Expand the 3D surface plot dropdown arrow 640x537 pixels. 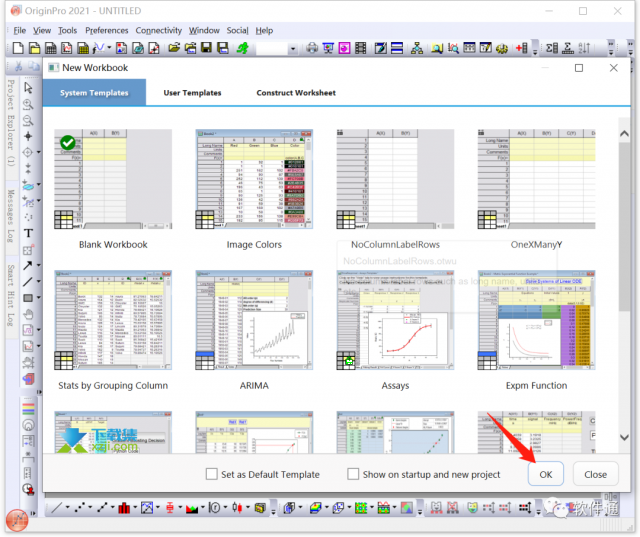[x=327, y=508]
